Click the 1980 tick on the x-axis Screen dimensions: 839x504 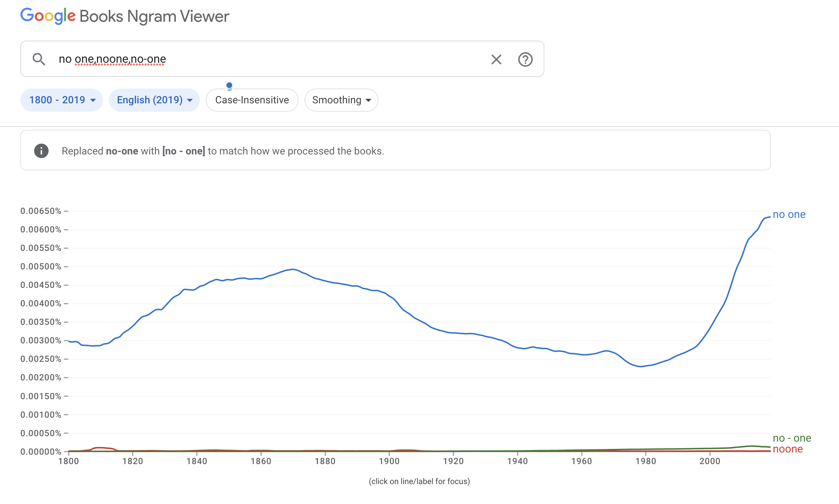pos(646,461)
